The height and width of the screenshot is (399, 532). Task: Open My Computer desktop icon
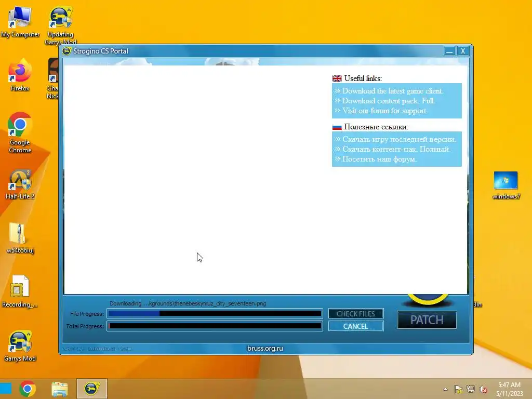20,22
